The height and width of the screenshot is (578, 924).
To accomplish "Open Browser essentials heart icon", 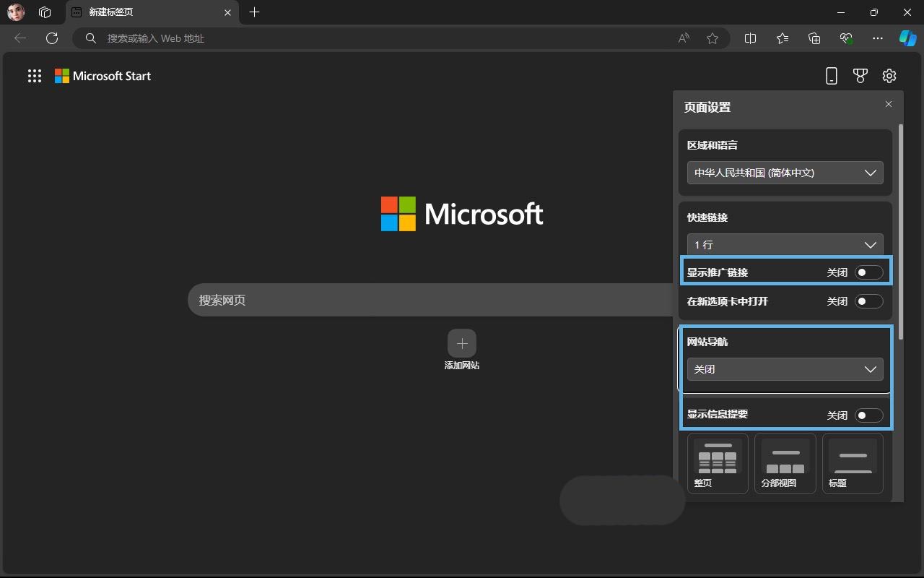I will click(846, 38).
